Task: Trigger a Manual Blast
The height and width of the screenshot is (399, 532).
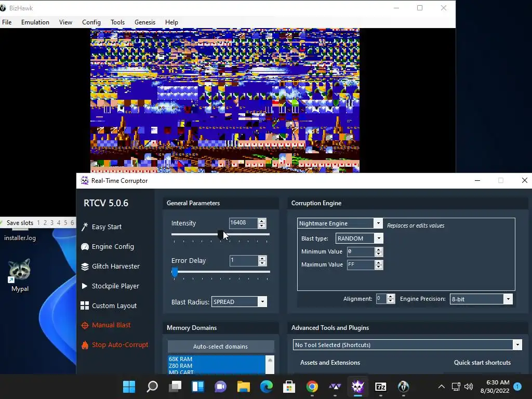Action: 106,325
